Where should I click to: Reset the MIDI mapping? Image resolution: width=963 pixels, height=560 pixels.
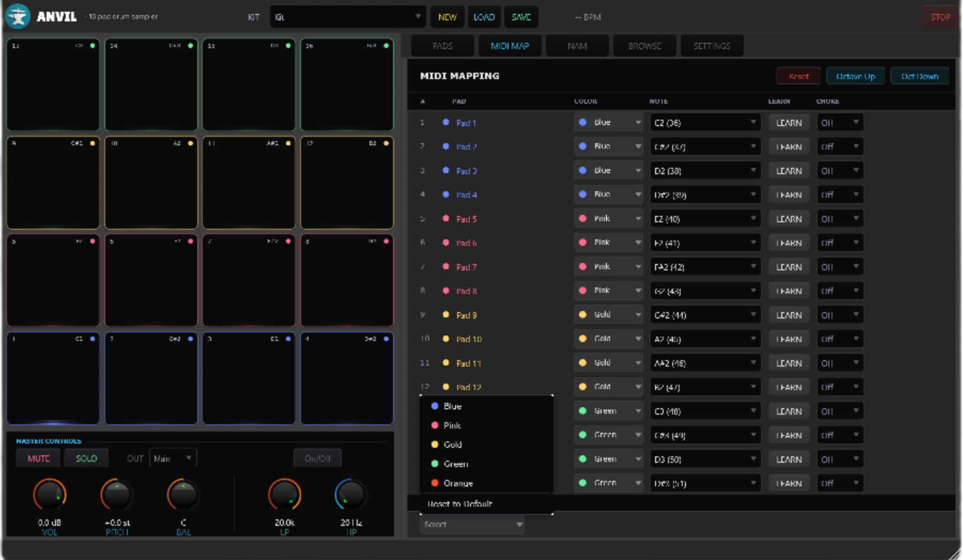(x=799, y=76)
